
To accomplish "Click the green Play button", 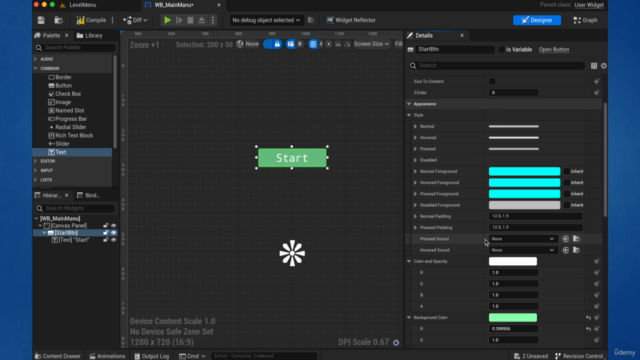I will 167,20.
